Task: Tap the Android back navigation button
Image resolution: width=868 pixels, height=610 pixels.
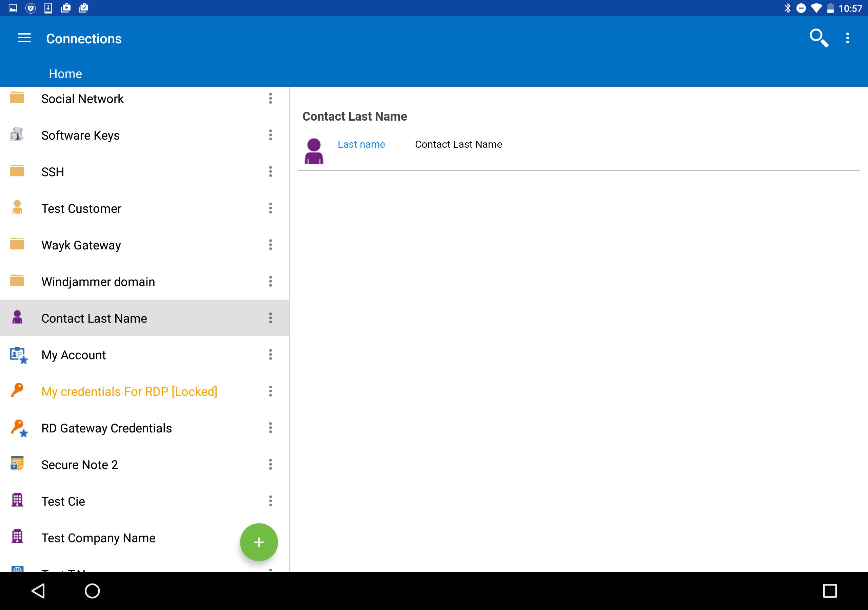Action: (x=38, y=591)
